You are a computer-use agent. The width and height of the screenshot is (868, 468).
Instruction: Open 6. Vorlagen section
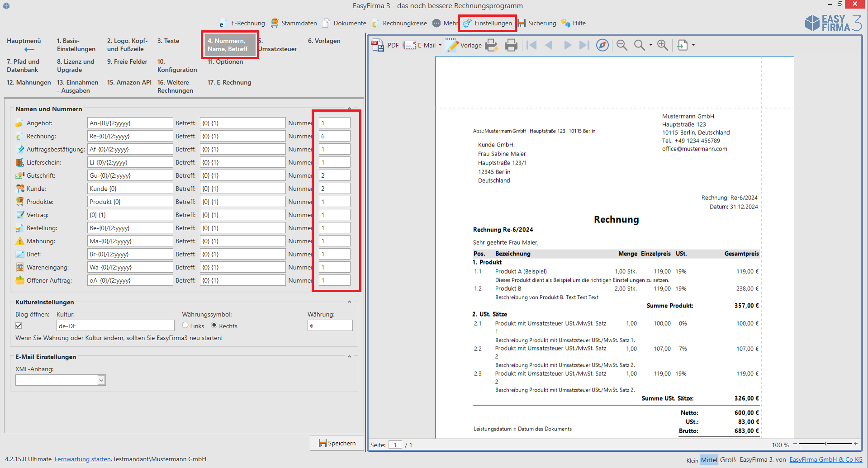pyautogui.click(x=324, y=41)
